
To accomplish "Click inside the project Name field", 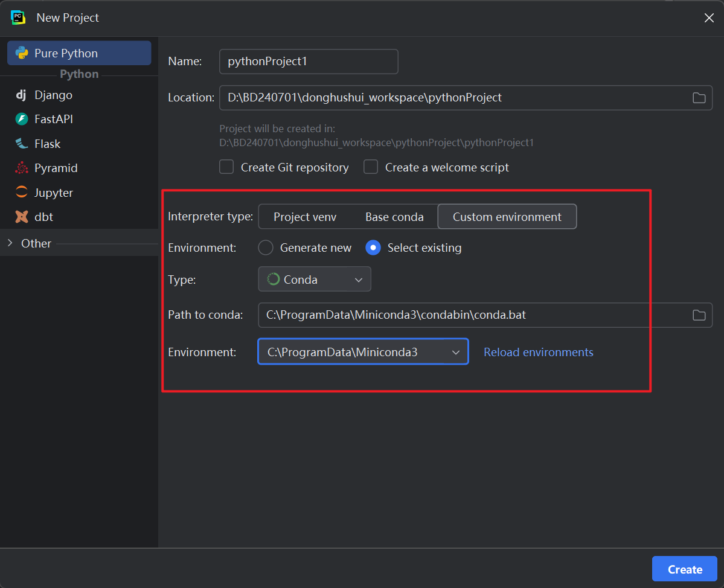I will coord(308,61).
